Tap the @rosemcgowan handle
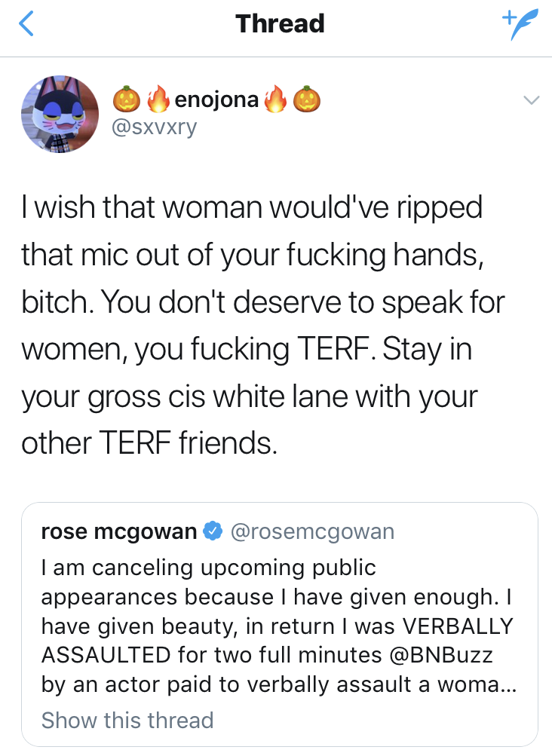 [311, 532]
